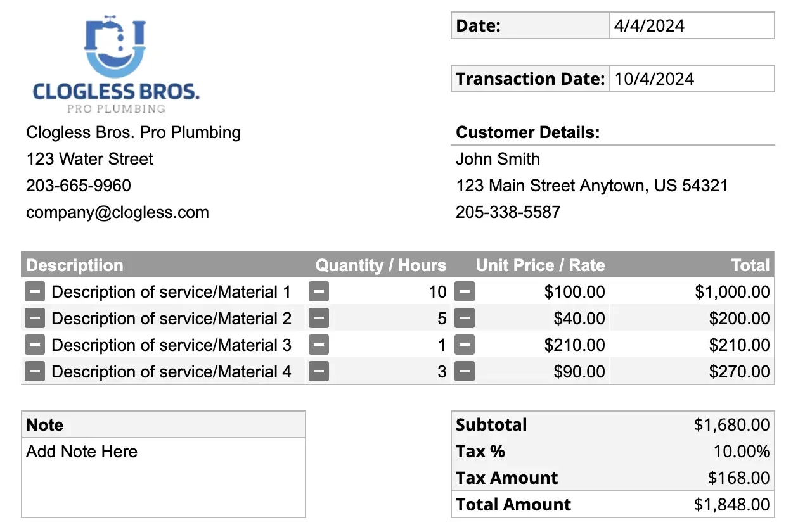The height and width of the screenshot is (532, 805).
Task: Click minus icon beside service/Material 3 description
Action: coord(35,345)
